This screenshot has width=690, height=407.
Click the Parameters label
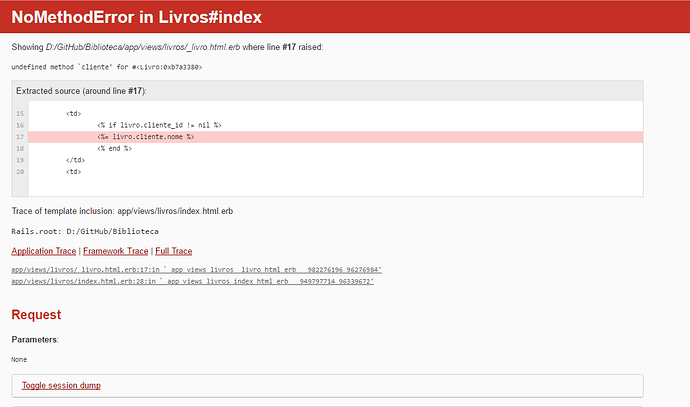click(35, 340)
